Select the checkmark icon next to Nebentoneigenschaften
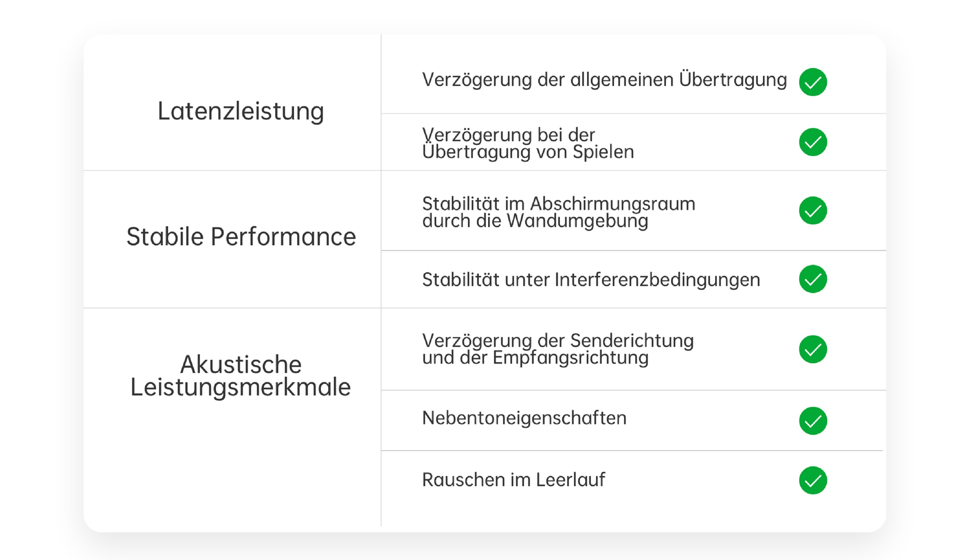 click(x=813, y=421)
